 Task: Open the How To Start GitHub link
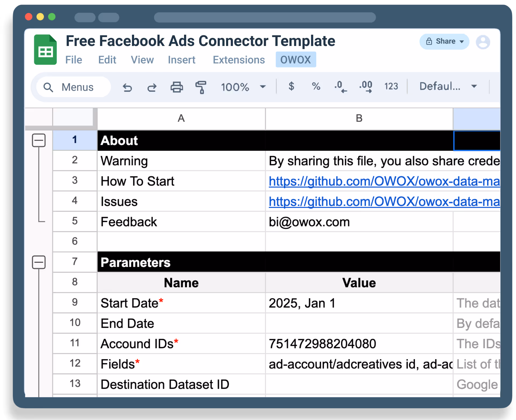pos(384,181)
